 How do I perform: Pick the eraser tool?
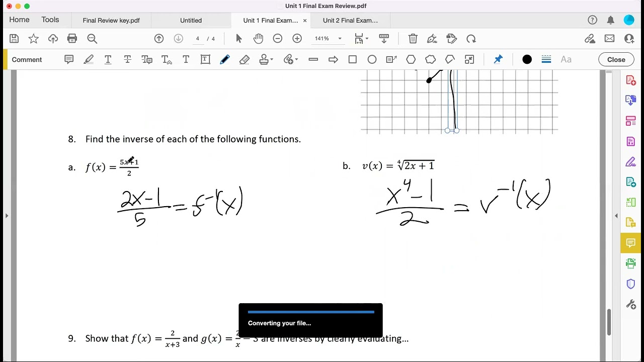coord(245,59)
